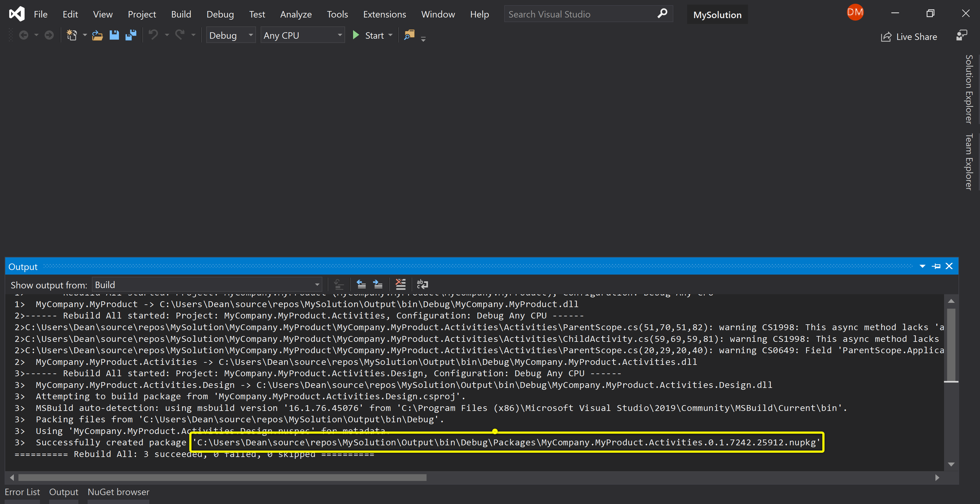Open the Show output from Build dropdown
980x504 pixels.
pyautogui.click(x=207, y=285)
